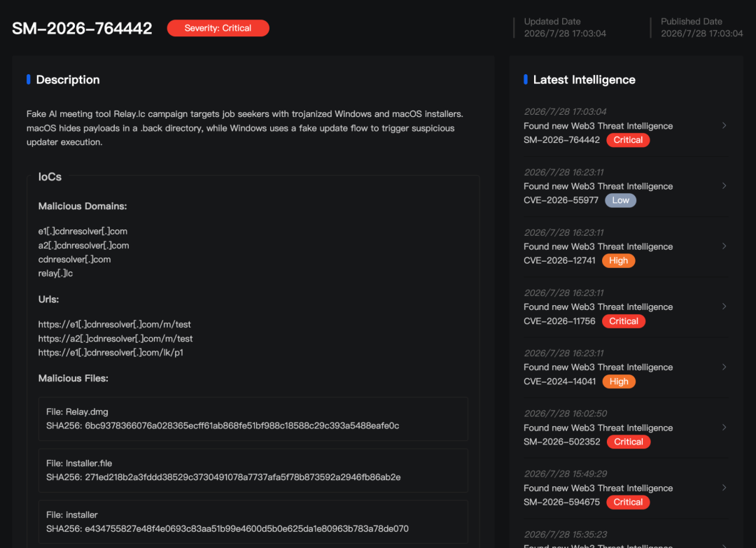This screenshot has height=548, width=756.
Task: Click the IoCs box label
Action: click(x=50, y=177)
